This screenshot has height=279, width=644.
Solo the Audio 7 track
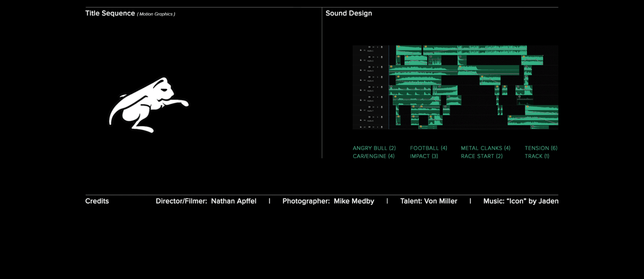click(377, 107)
